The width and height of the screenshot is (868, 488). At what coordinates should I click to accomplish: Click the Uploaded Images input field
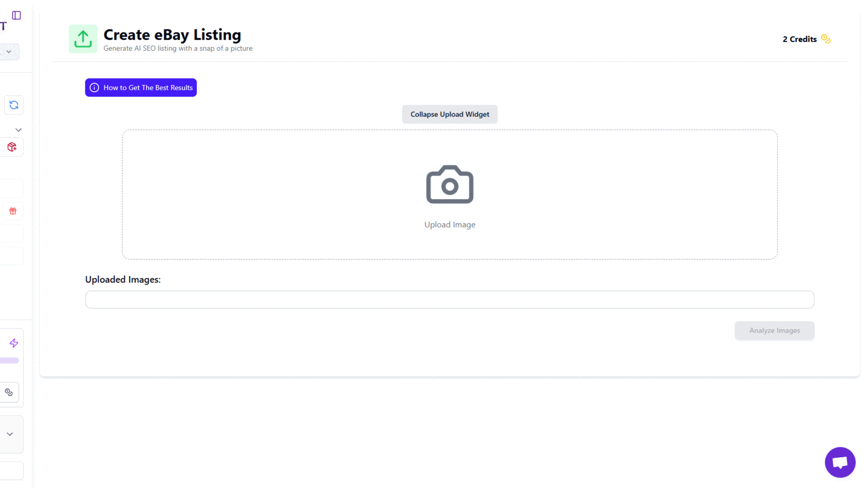[449, 300]
